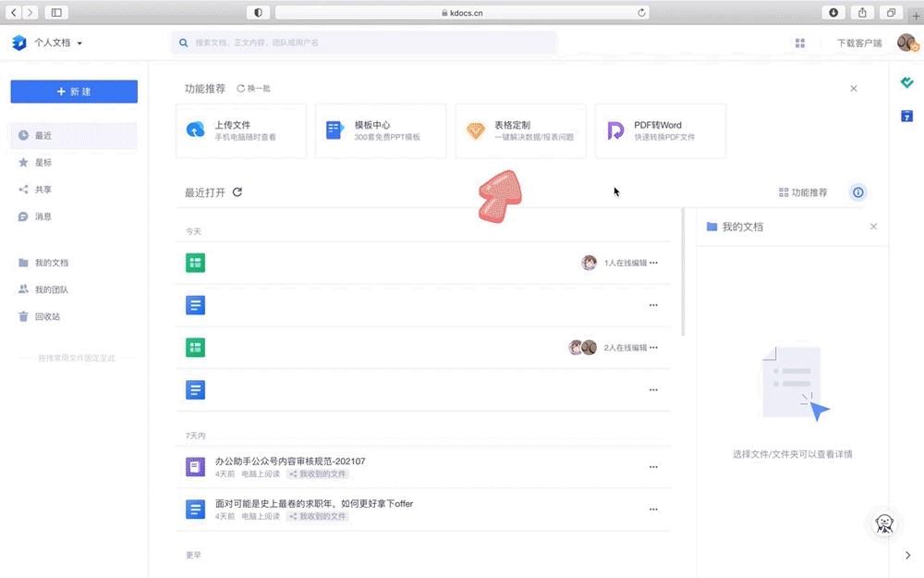Open the apps grid icon near 下载客户端

pos(800,43)
